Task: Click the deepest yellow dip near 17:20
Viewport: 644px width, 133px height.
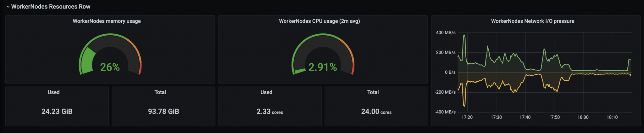Action: point(464,106)
